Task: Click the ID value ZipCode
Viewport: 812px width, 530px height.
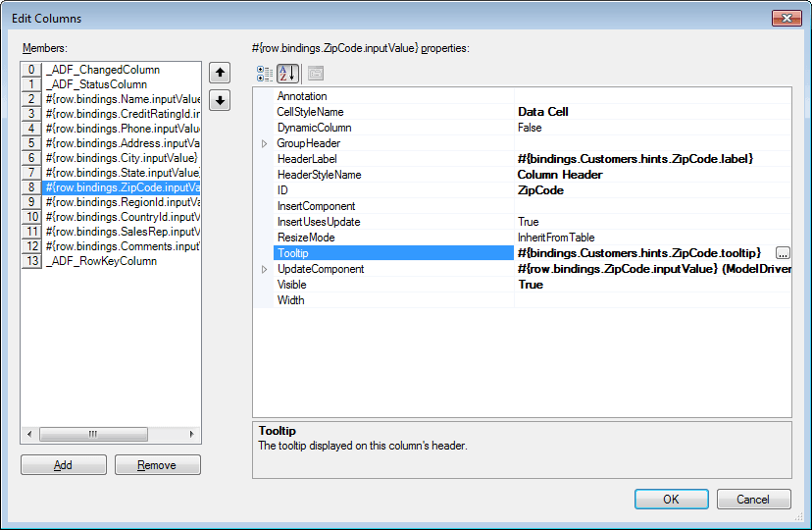Action: pyautogui.click(x=540, y=190)
